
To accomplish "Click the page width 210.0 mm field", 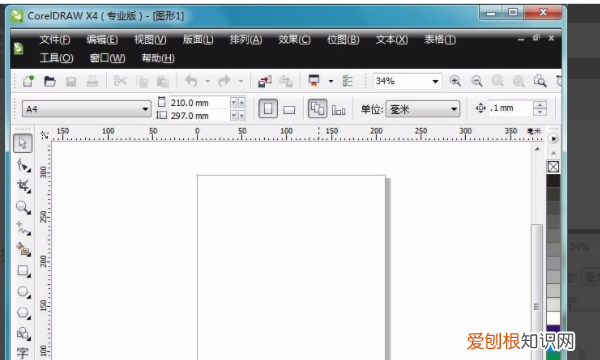I will coord(199,103).
